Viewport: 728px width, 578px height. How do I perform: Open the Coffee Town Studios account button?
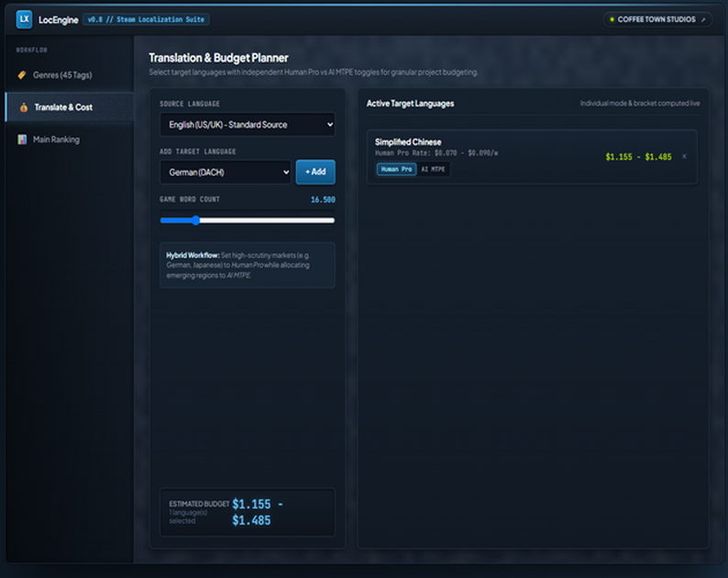[x=657, y=19]
